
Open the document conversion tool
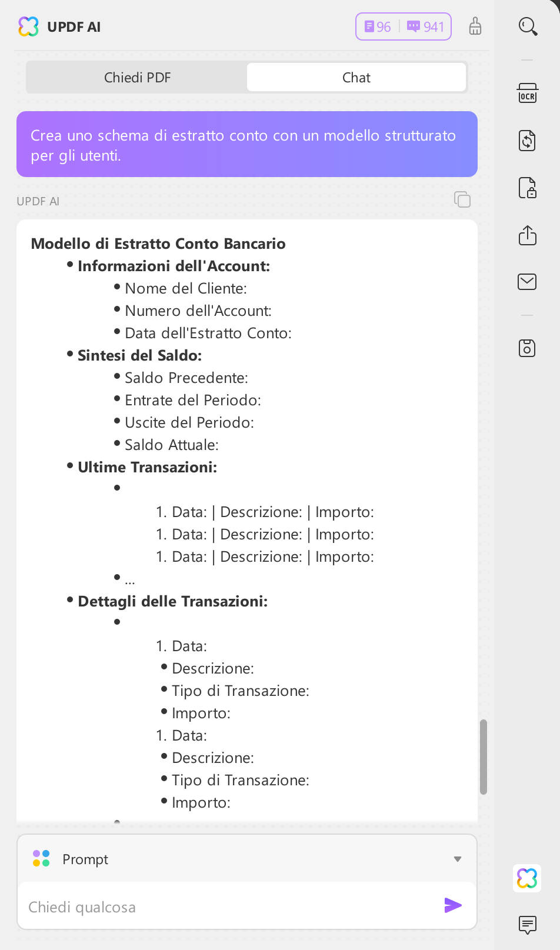[x=528, y=141]
